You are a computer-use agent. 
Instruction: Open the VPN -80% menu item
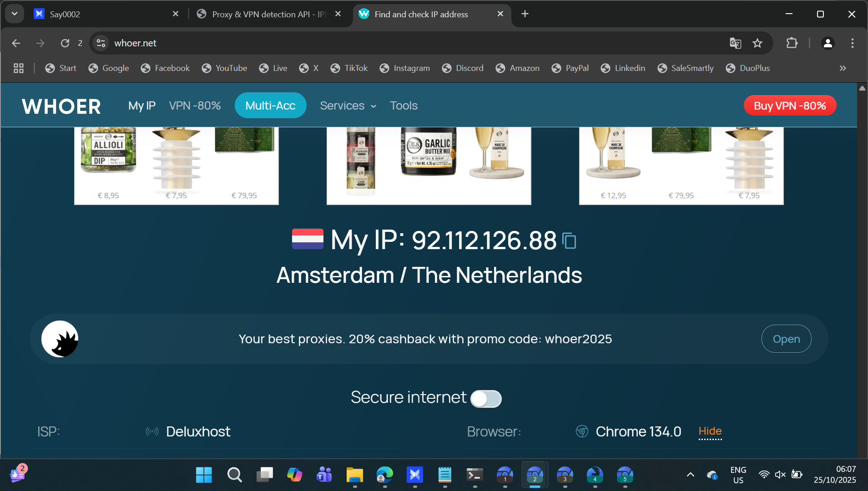(x=195, y=106)
